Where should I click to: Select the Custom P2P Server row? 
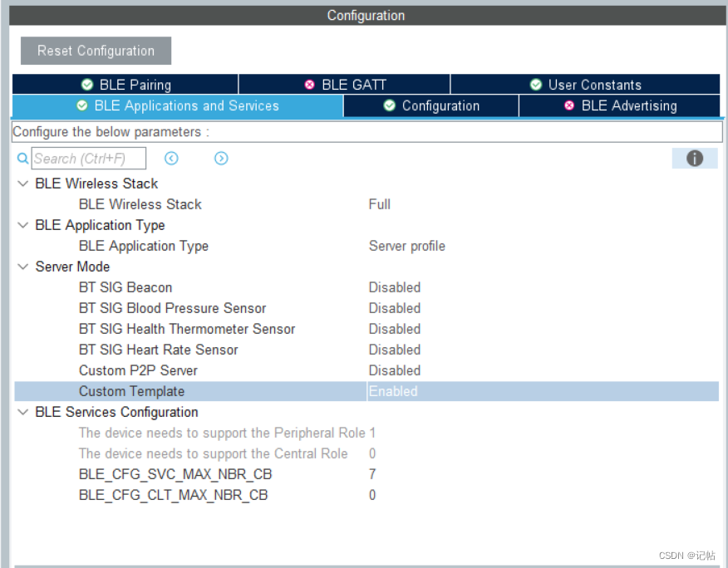pyautogui.click(x=138, y=370)
